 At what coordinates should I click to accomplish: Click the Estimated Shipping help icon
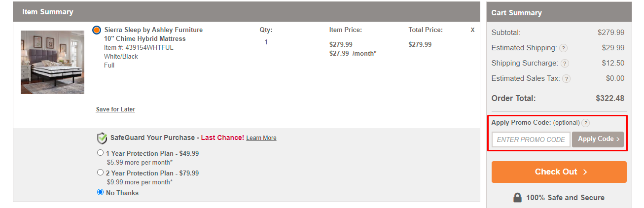[x=563, y=48]
